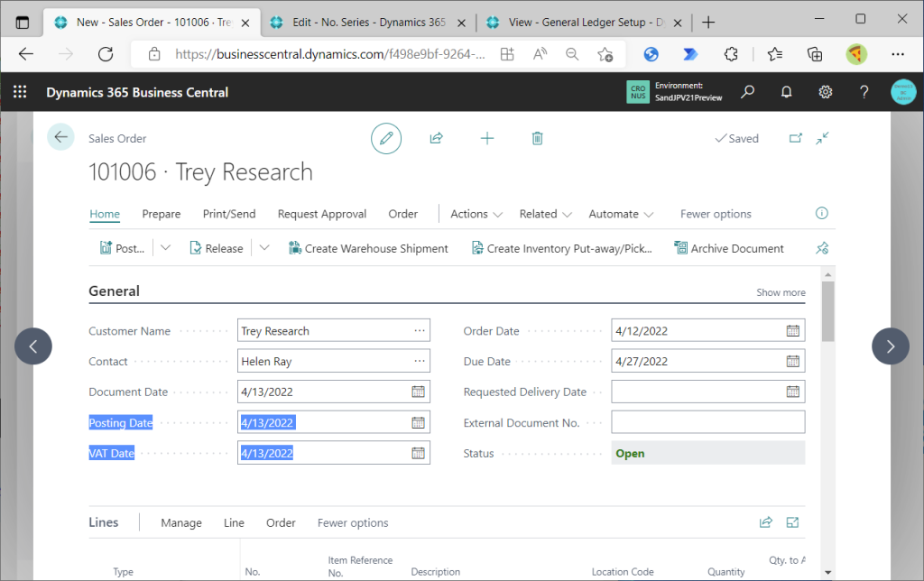Switch to the Edit - No. Series browser tab
Viewport: 924px width, 581px height.
pos(368,23)
